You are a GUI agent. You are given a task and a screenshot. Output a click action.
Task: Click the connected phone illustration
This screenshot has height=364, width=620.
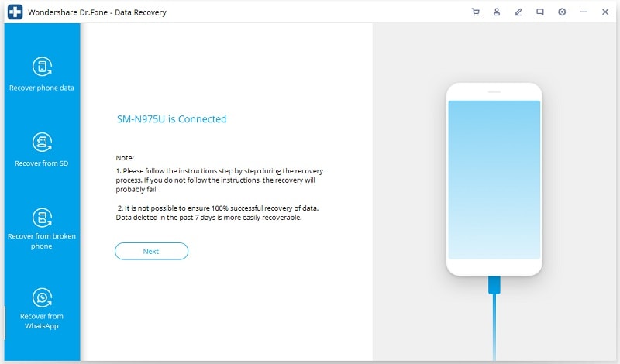(x=494, y=180)
